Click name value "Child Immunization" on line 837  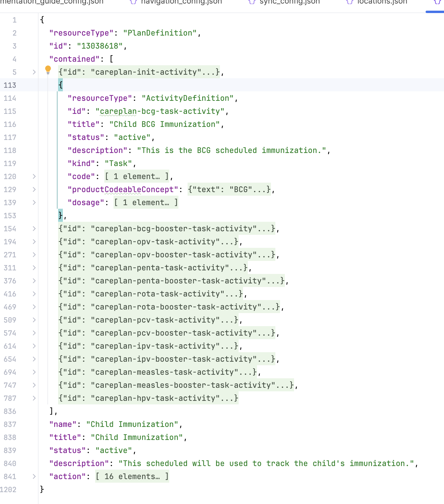pyautogui.click(x=132, y=424)
